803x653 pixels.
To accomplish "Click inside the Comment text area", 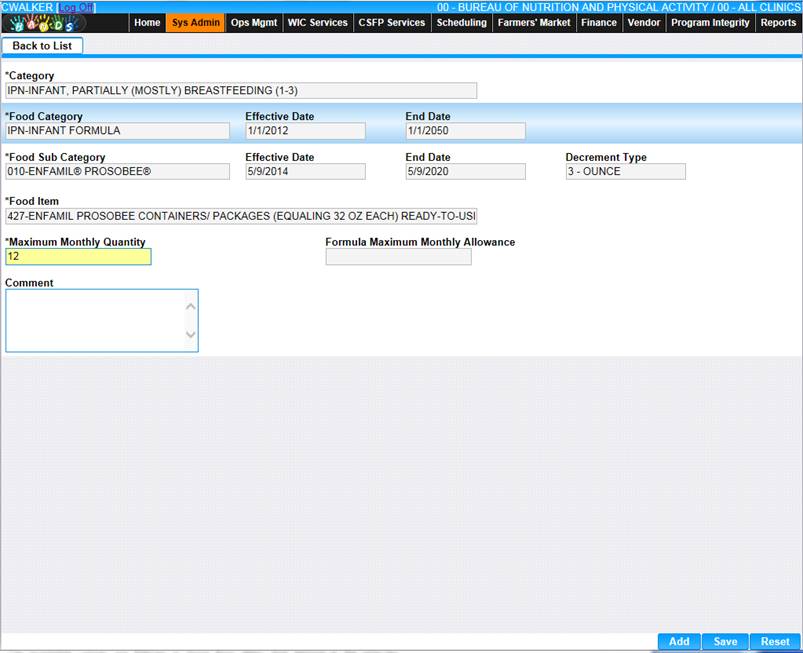I will [x=95, y=321].
